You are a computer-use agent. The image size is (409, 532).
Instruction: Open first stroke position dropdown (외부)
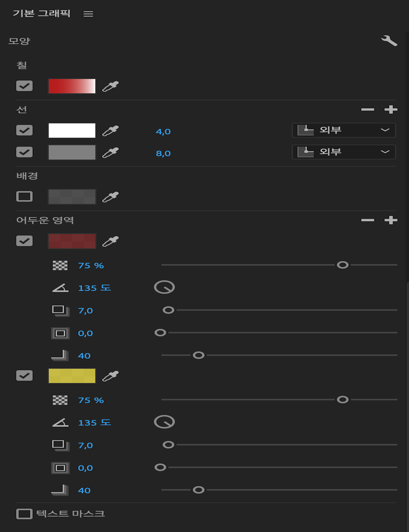pos(344,130)
